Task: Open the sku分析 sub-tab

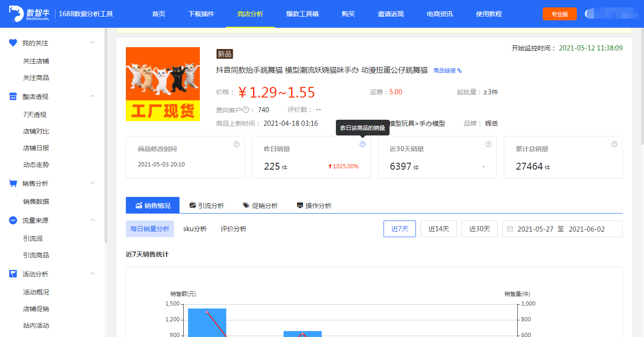Action: 195,229
